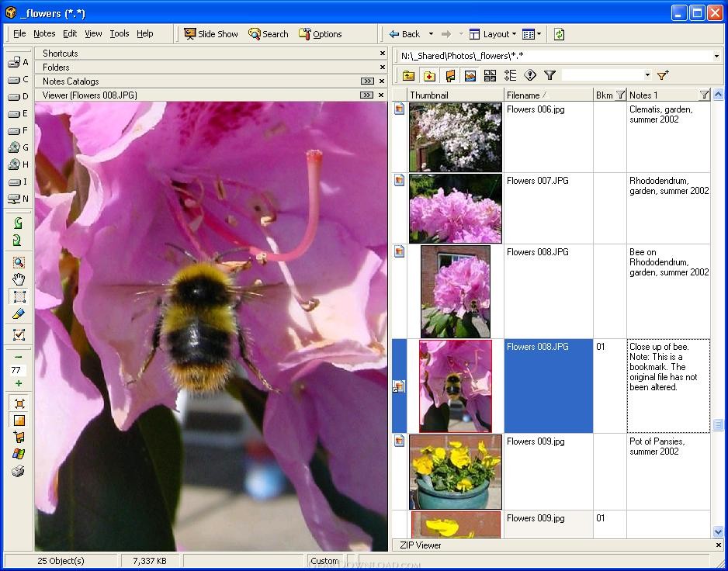Select network drive N

(x=18, y=199)
